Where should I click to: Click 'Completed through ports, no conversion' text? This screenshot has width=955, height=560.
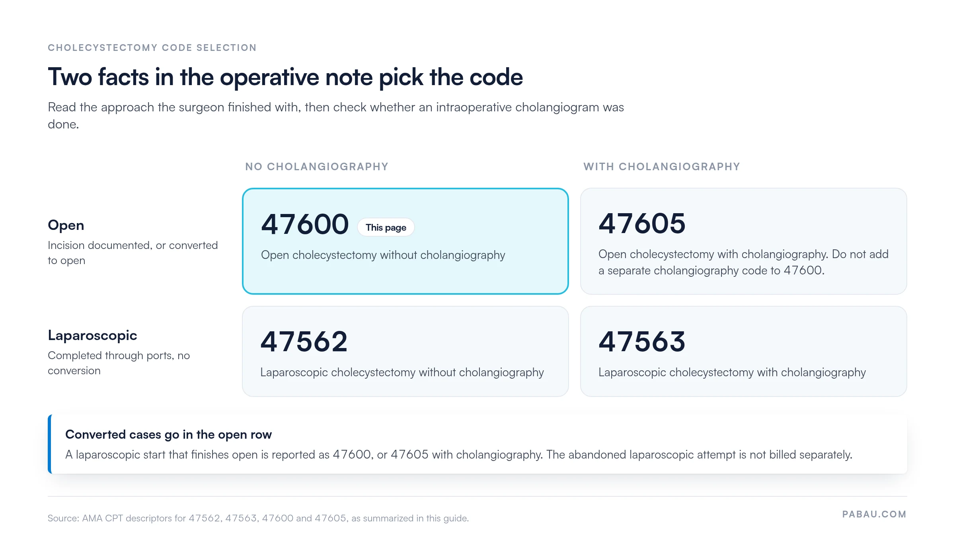(119, 363)
